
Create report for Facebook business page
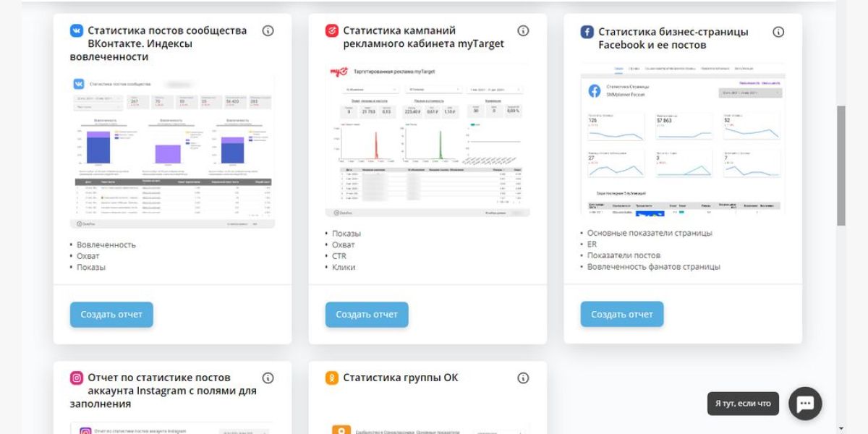pos(622,315)
